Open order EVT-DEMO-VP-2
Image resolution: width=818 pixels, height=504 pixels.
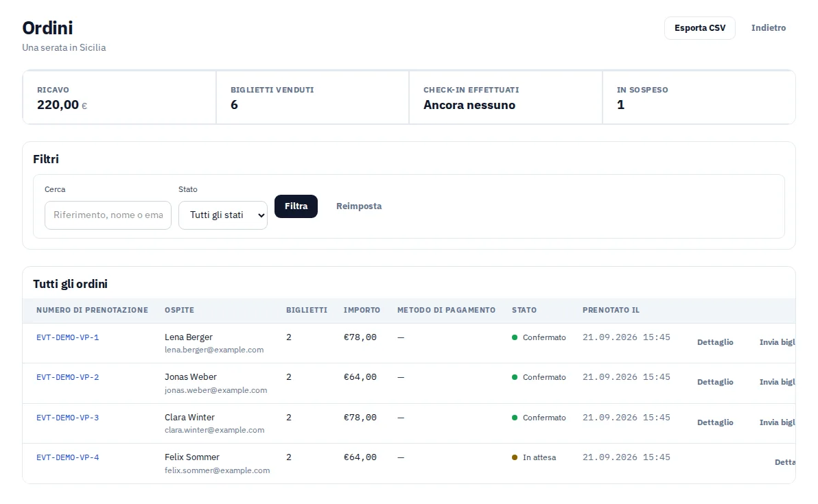point(68,377)
